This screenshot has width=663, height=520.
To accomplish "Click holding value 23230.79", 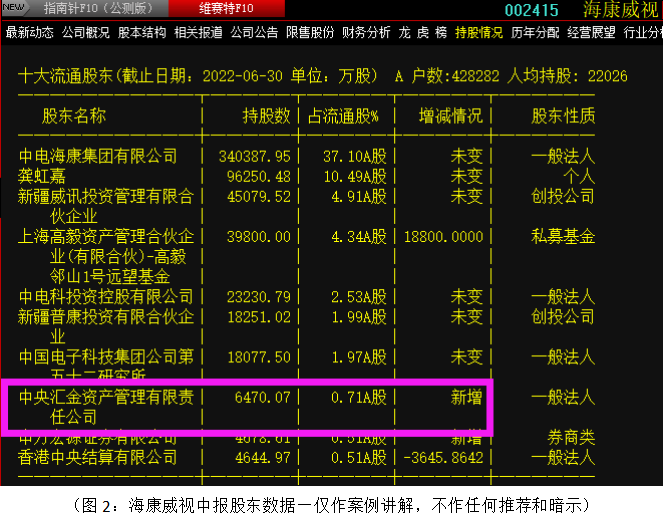I will coord(259,297).
